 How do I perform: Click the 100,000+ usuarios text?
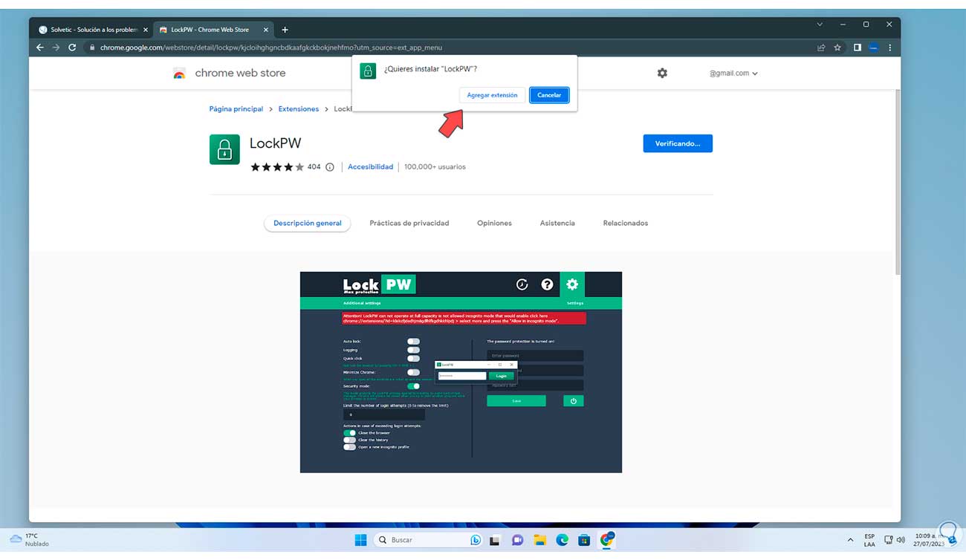coord(435,167)
